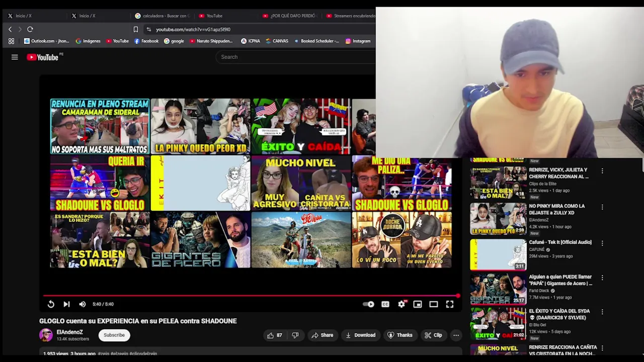Open endscreen video RENUNCIA EN PLENO STREAM
Image resolution: width=644 pixels, height=362 pixels.
pyautogui.click(x=100, y=126)
